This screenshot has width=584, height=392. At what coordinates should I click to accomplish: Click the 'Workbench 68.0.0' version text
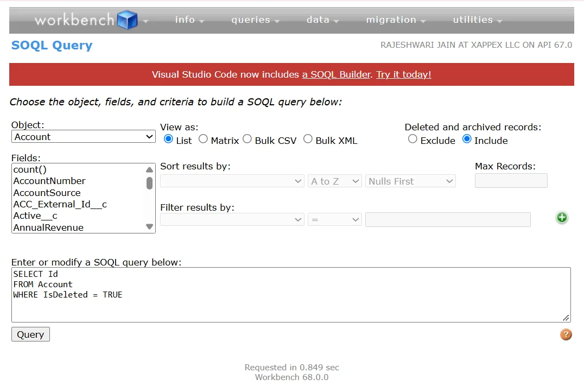point(291,377)
